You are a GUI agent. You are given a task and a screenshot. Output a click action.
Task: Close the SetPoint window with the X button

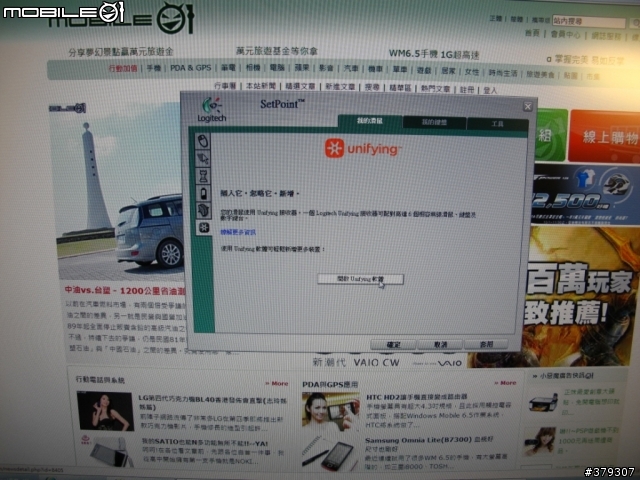[528, 107]
